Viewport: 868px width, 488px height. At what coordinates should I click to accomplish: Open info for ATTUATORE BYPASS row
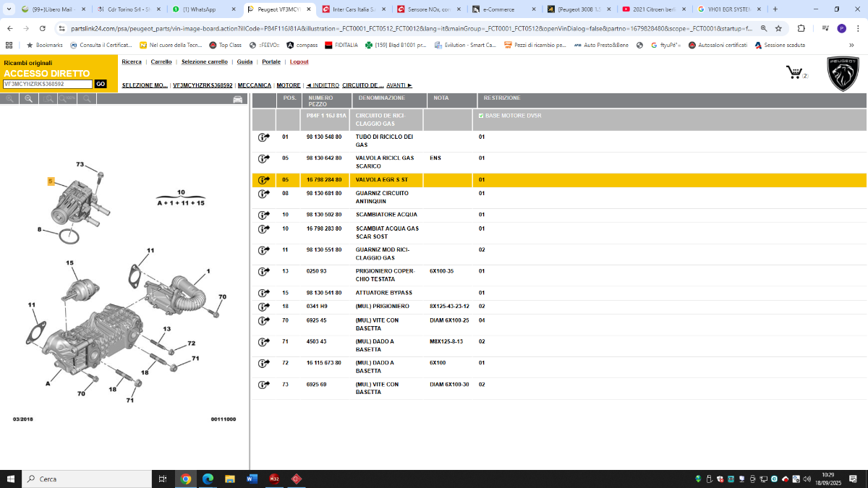click(x=263, y=293)
